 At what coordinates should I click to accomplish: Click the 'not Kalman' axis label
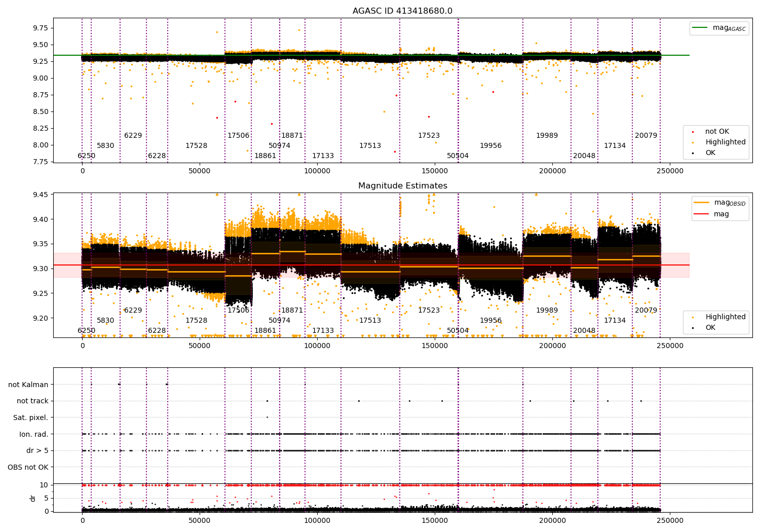tap(28, 385)
